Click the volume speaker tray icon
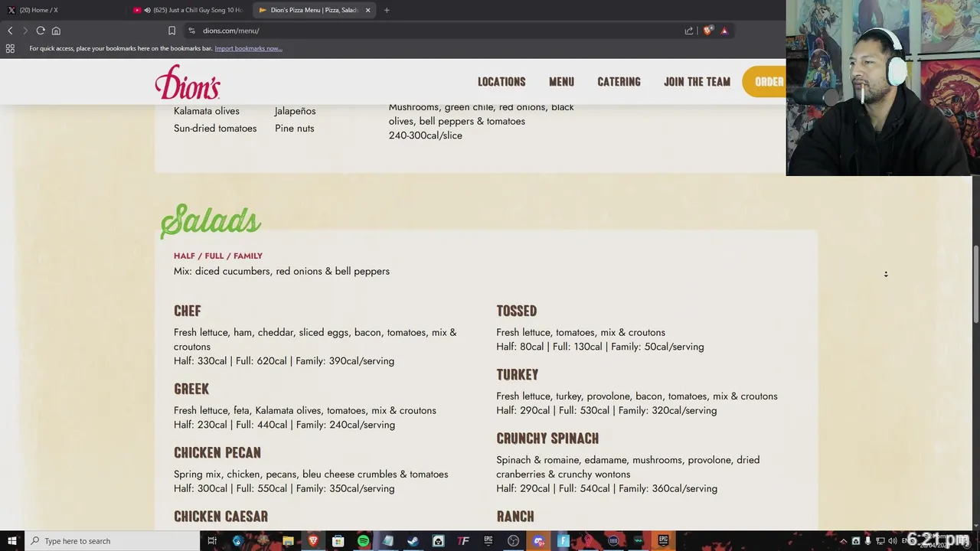 [x=893, y=541]
